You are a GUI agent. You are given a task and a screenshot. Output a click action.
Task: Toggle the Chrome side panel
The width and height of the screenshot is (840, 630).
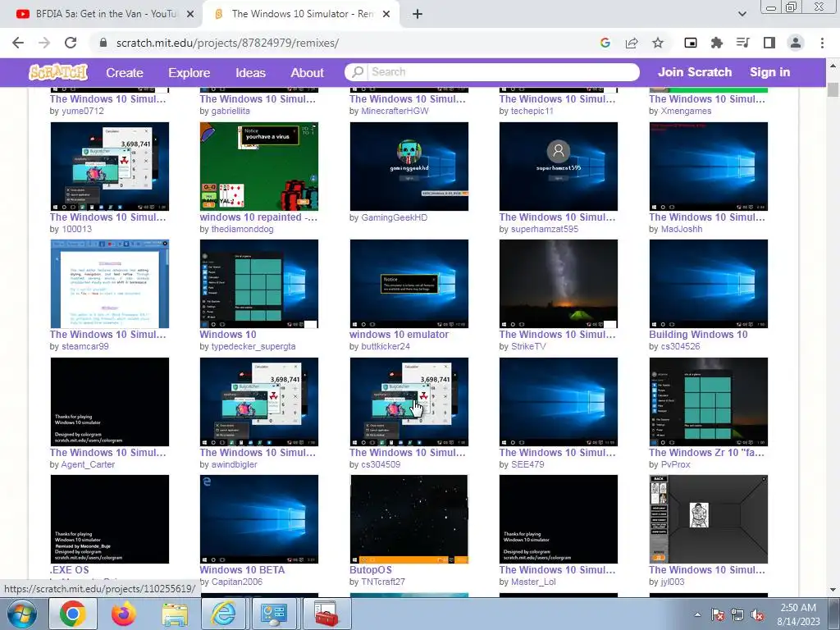pos(769,43)
